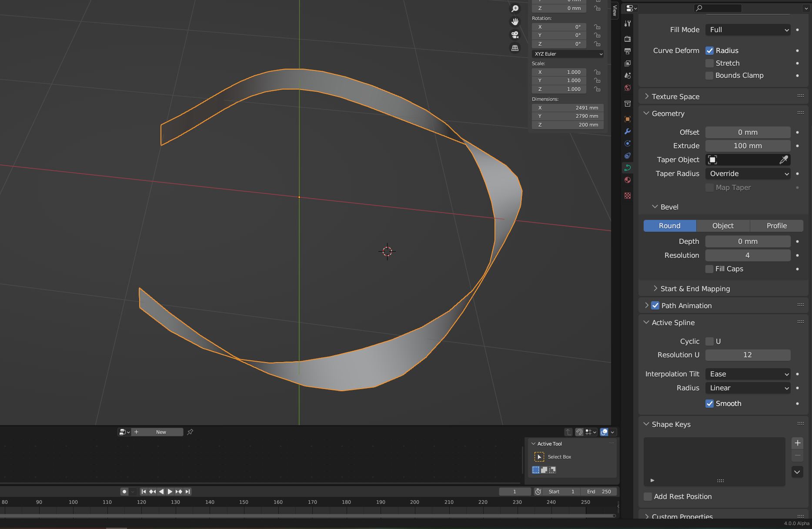Open the Collection properties tab
Viewport: 812px width, 529px height.
(x=627, y=103)
